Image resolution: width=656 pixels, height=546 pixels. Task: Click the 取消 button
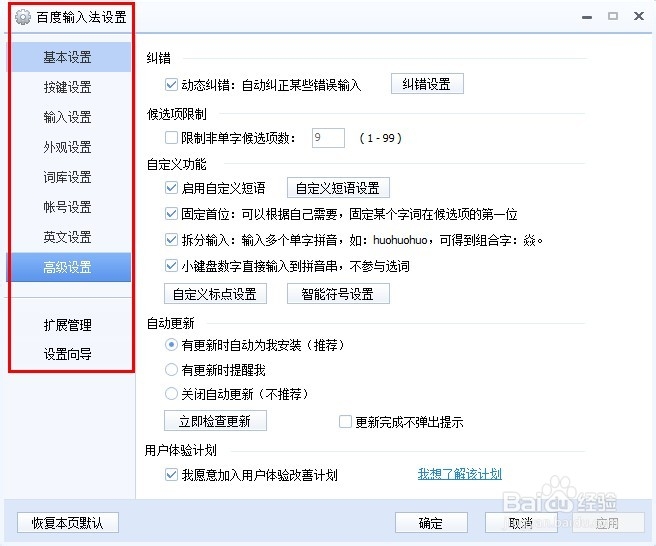[521, 523]
